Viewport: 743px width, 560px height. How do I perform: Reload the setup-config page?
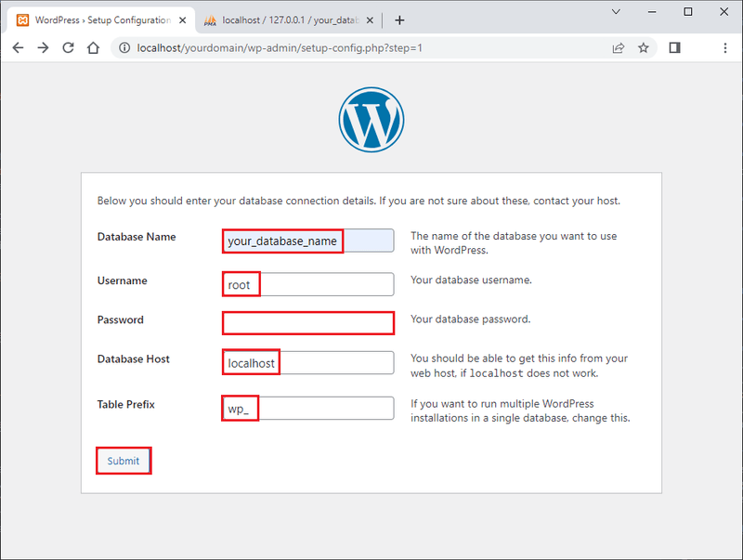(x=67, y=47)
